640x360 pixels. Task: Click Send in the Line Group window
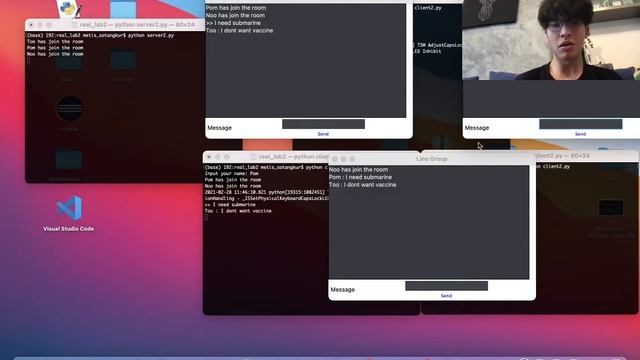click(x=446, y=296)
